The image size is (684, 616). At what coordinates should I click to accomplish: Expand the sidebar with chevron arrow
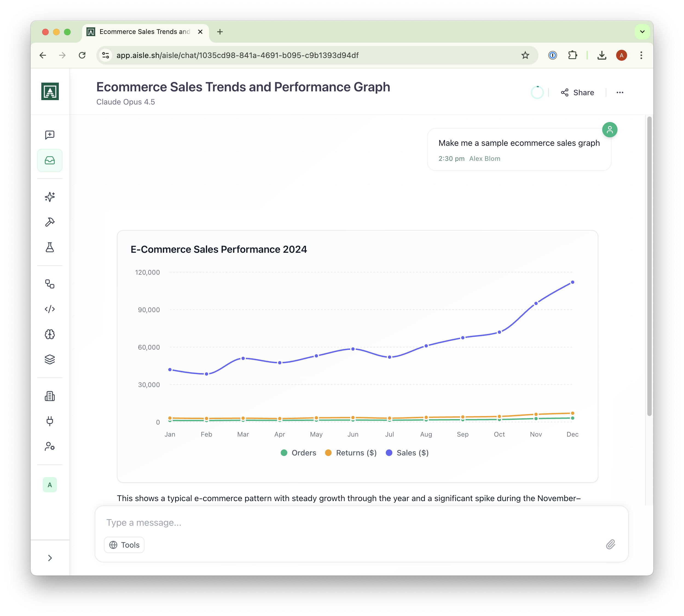click(x=50, y=558)
